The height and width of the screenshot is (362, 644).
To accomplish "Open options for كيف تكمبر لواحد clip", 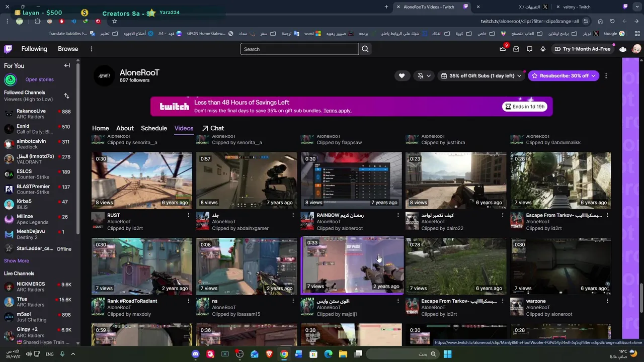I will tap(503, 215).
